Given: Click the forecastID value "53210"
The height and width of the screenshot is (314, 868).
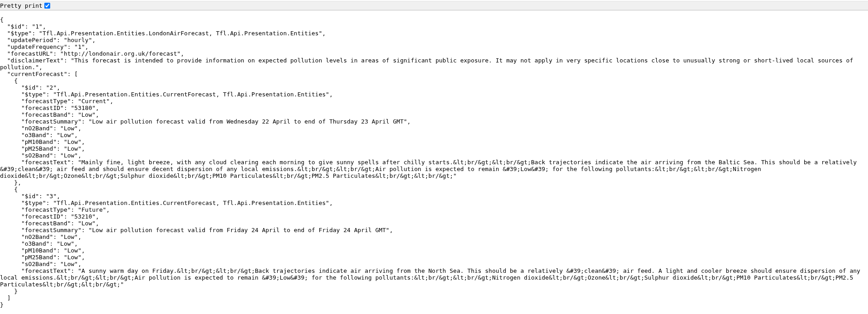Looking at the screenshot, I should click(x=83, y=217).
